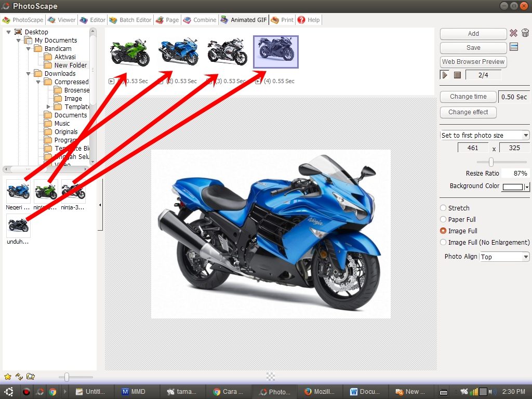Click the PhotoScape quick-launch icon on the taskbar

39,392
